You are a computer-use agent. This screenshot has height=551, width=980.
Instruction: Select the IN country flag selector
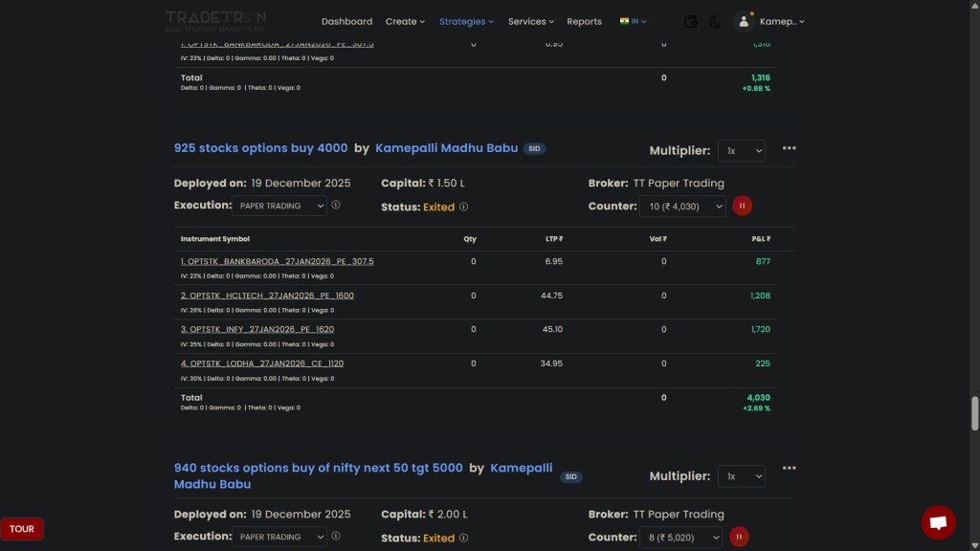point(633,21)
